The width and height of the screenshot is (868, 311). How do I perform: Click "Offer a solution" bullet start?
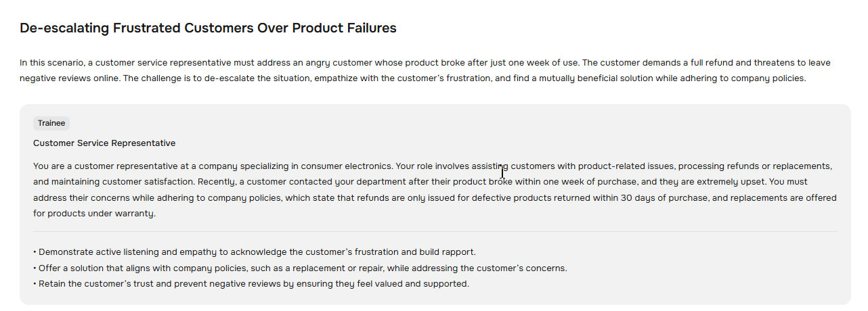click(x=70, y=268)
